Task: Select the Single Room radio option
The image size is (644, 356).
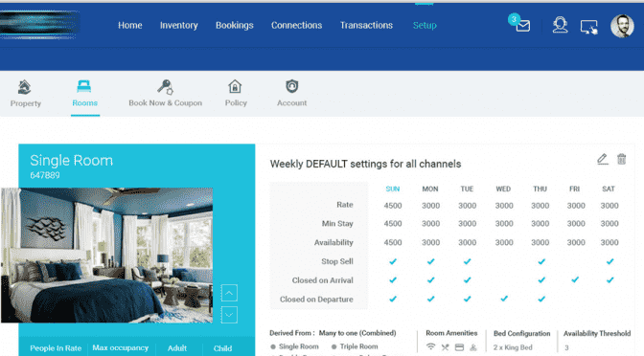Action: [273, 346]
